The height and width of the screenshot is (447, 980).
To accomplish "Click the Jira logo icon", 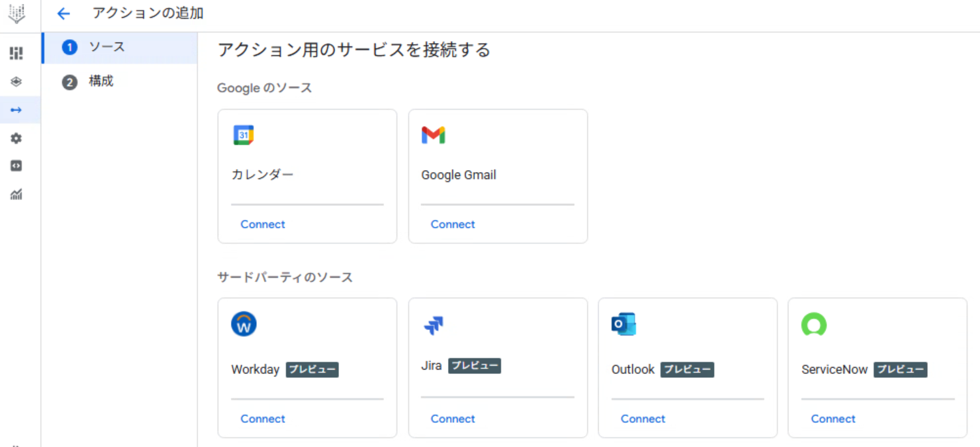I will pyautogui.click(x=434, y=325).
